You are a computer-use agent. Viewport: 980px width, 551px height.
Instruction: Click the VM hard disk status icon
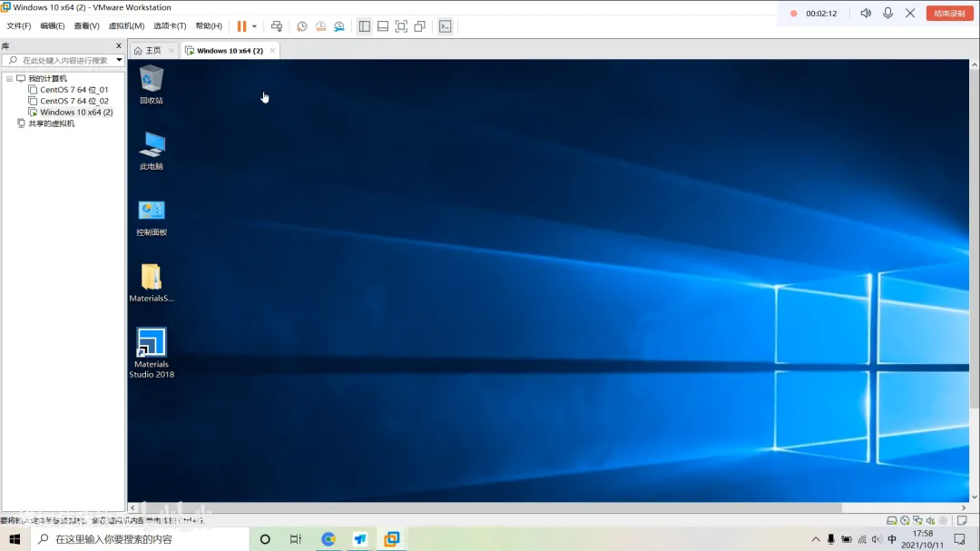(x=892, y=520)
